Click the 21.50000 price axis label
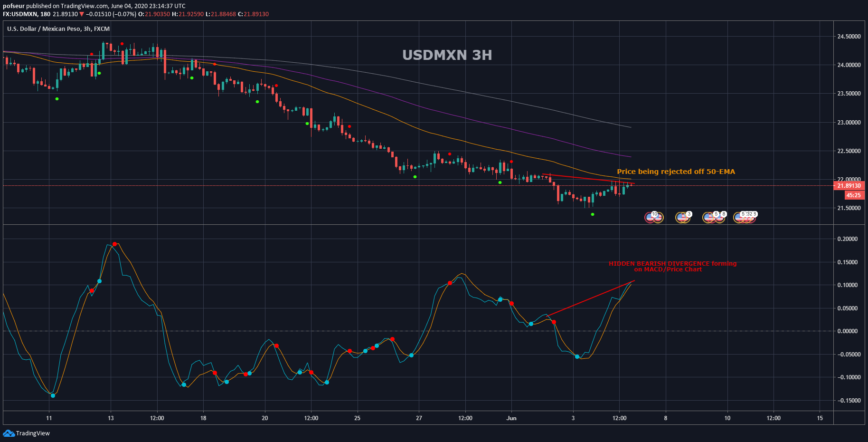This screenshot has height=442, width=868. (849, 208)
